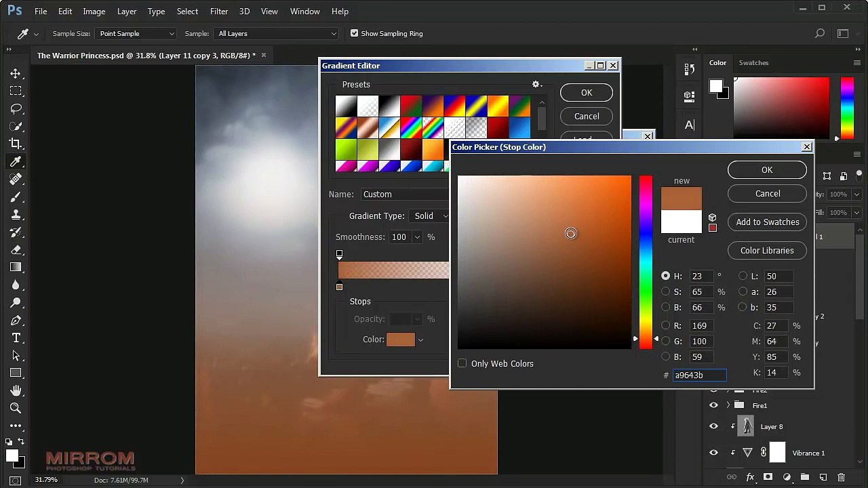Select the Dodge tool

click(16, 302)
